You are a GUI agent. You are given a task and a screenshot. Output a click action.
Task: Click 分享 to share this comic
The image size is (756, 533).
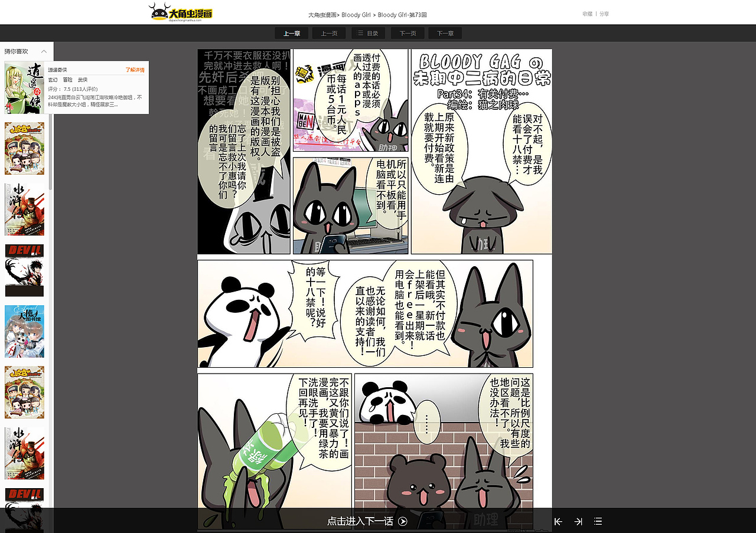tap(604, 14)
